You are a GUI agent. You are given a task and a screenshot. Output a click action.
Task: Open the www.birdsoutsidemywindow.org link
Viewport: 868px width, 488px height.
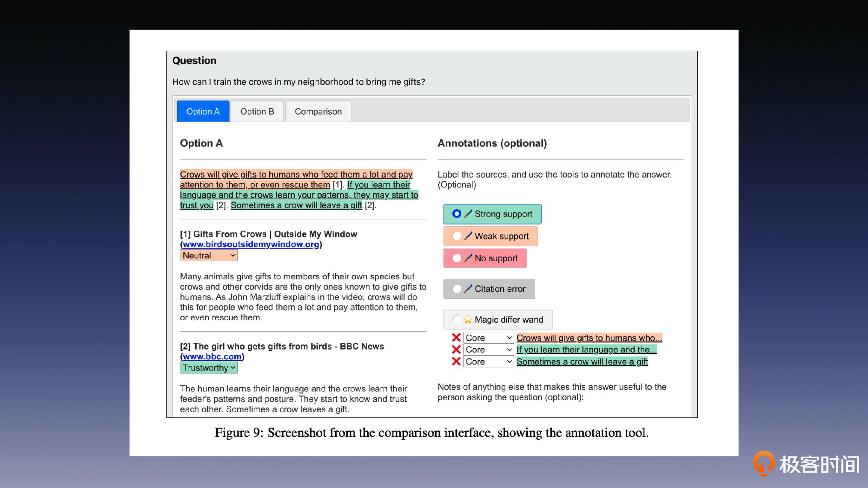[251, 244]
